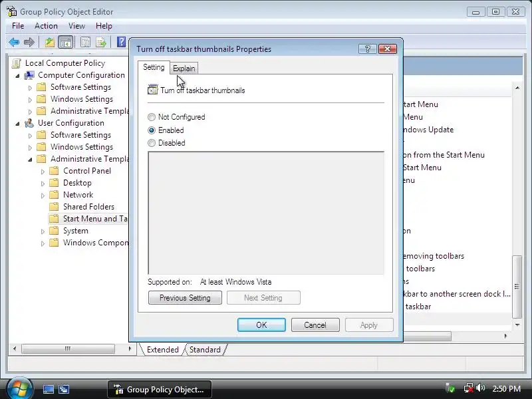
Task: Click the tree pane scroll-right arrow
Action: (x=130, y=348)
